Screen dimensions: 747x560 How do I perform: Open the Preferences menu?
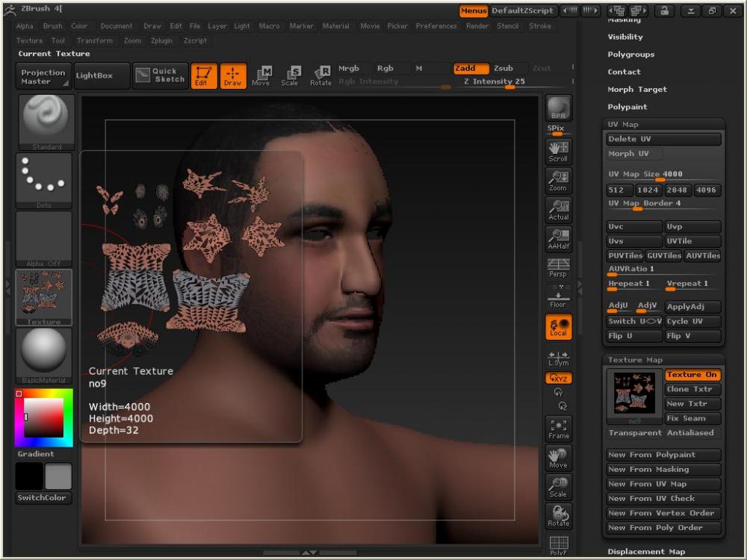[x=436, y=26]
